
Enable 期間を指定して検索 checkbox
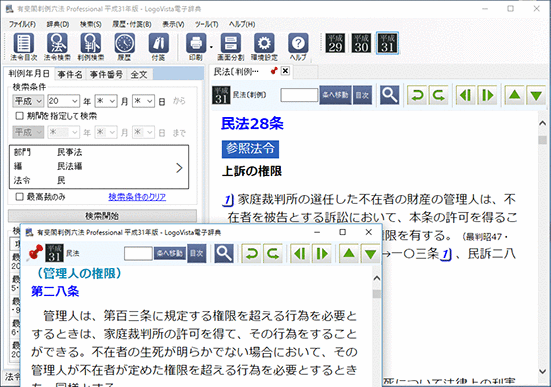pyautogui.click(x=20, y=116)
